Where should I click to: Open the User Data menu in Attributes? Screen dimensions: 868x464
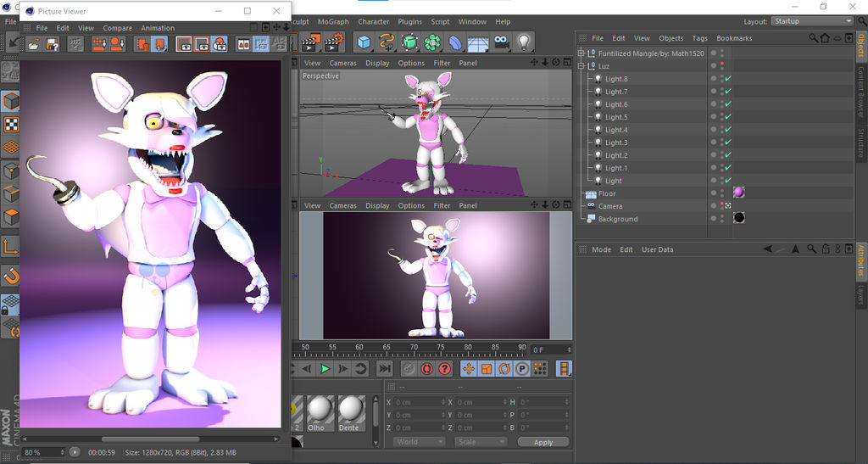(658, 249)
